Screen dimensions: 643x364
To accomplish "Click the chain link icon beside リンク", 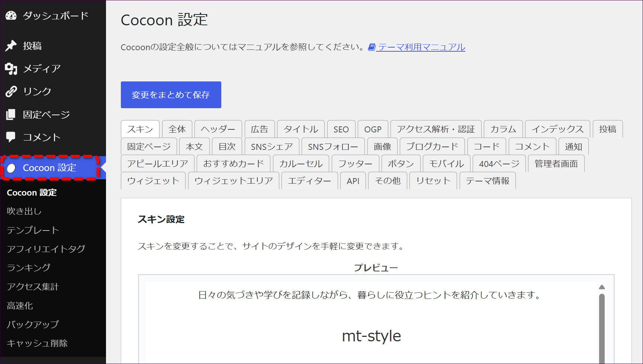I will point(11,91).
